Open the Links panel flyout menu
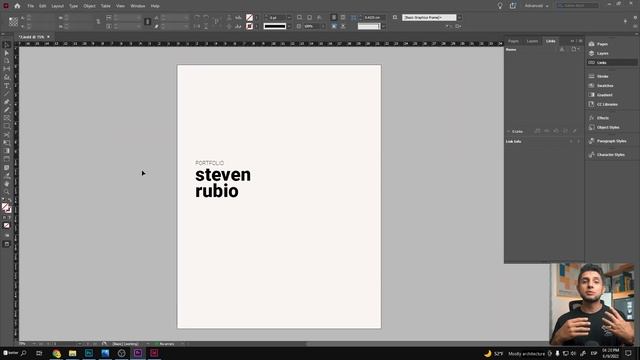The image size is (640, 360). 580,41
